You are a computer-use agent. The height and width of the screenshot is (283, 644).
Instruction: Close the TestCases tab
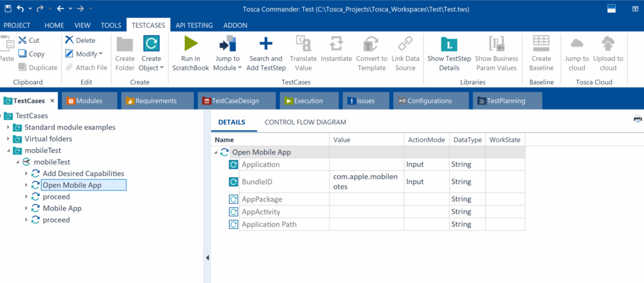pos(52,101)
